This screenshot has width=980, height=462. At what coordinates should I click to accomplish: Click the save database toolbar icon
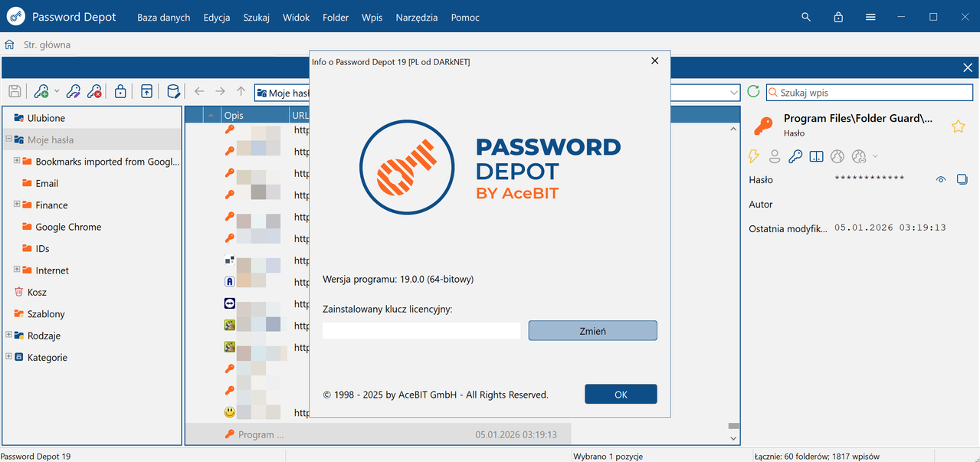[15, 92]
